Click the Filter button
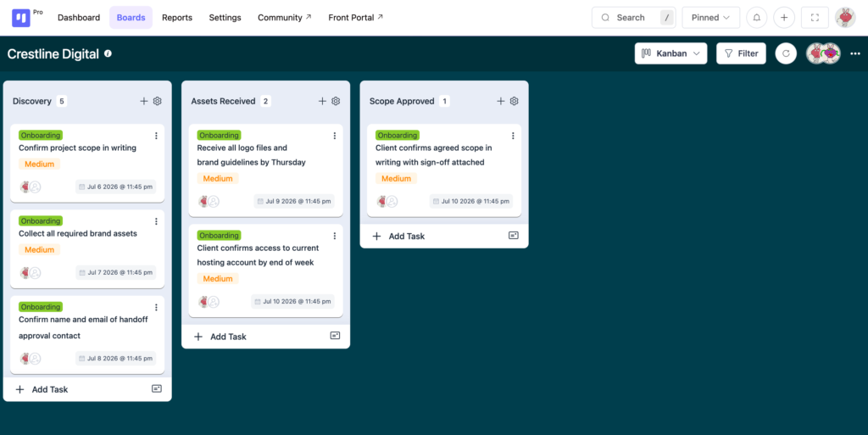The image size is (868, 435). tap(741, 53)
